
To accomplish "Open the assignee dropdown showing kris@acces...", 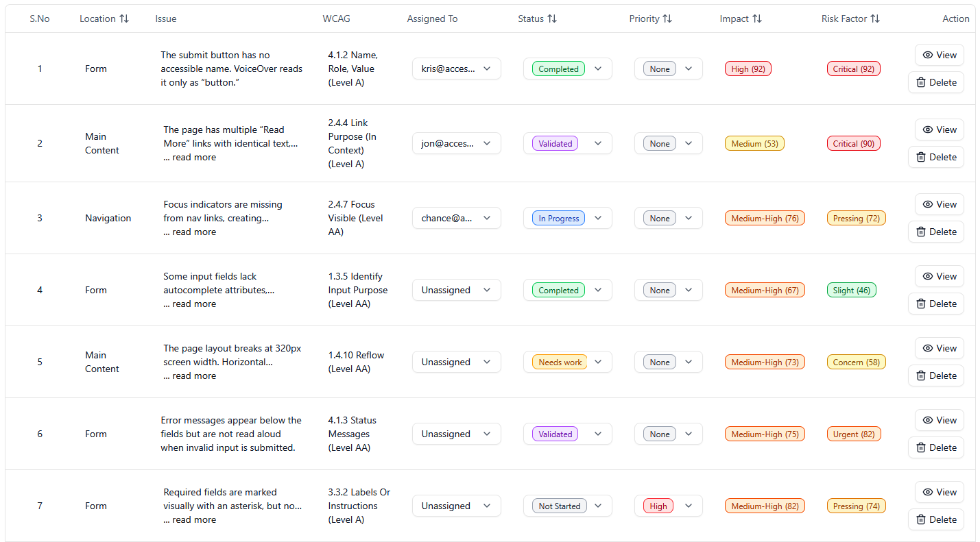I will 456,69.
